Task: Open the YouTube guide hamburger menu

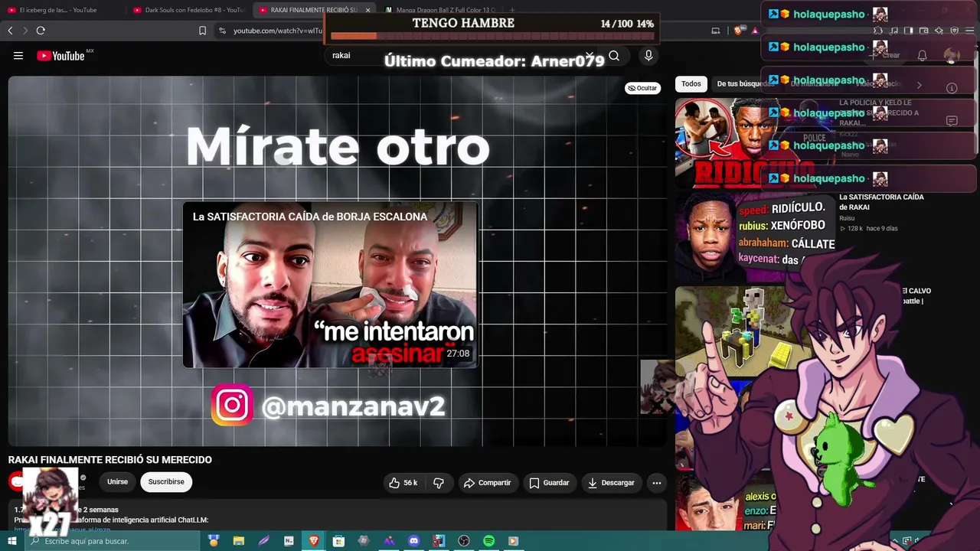Action: 18,56
